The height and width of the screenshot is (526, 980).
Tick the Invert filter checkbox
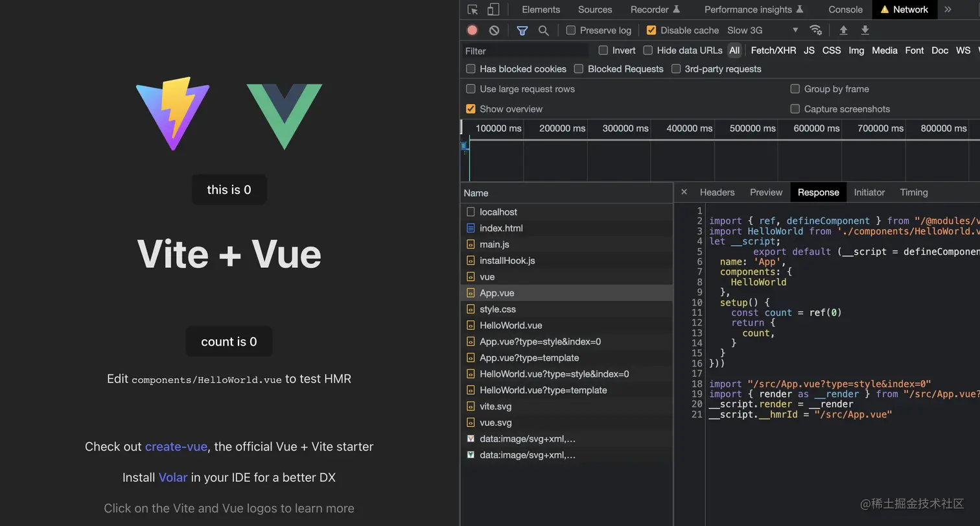point(603,51)
